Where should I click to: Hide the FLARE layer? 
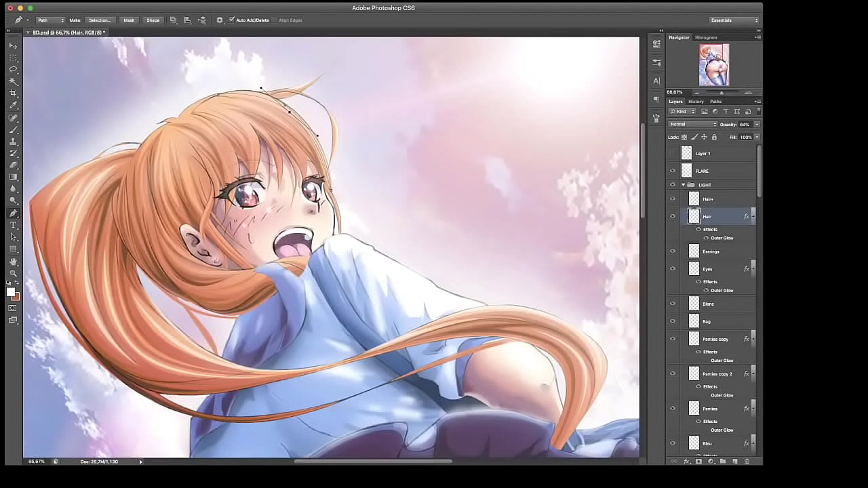(x=673, y=171)
